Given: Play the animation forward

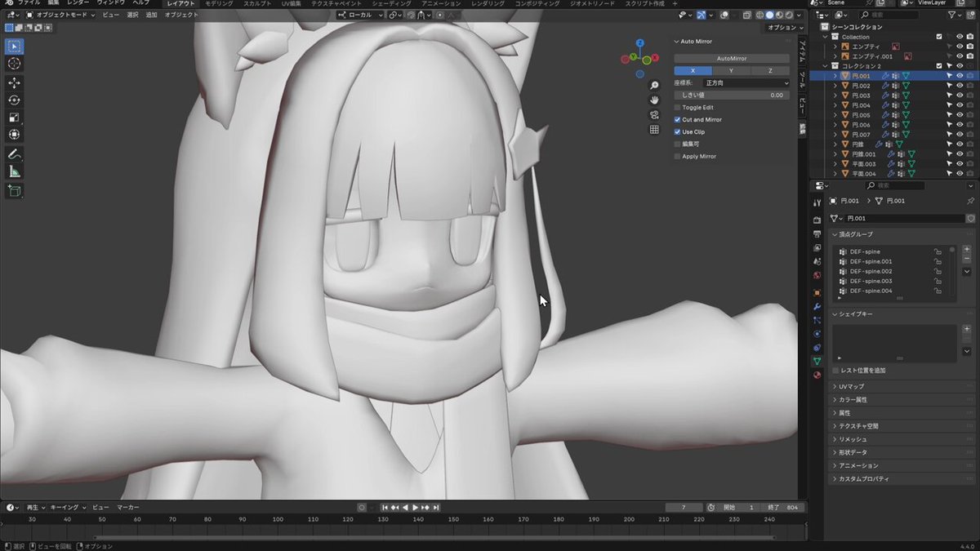Looking at the screenshot, I should pos(416,507).
